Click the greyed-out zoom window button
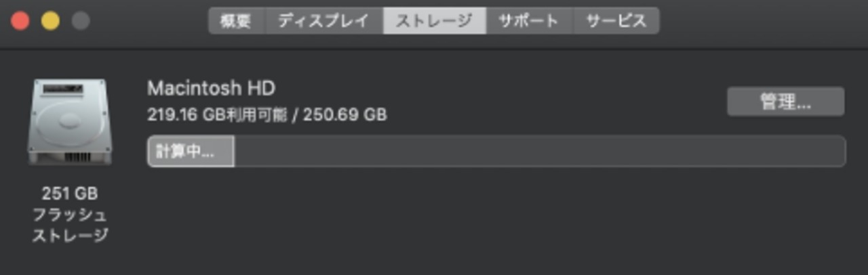 80,21
